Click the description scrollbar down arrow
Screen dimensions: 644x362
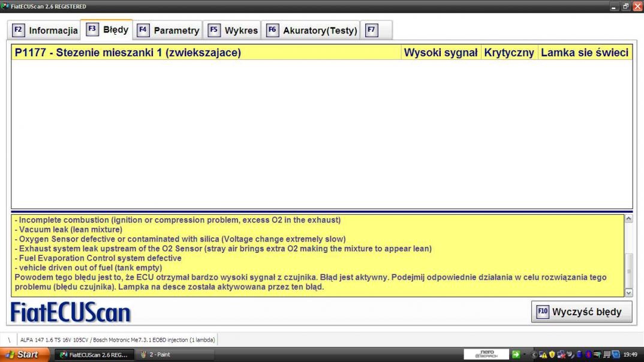628,292
